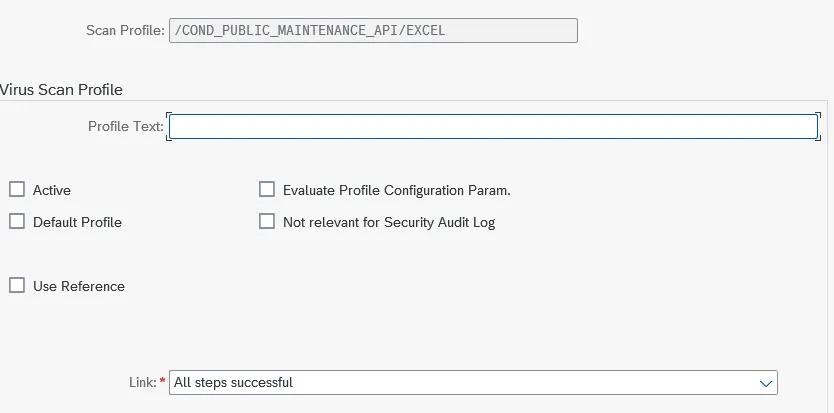The image size is (834, 413).
Task: Click the "Active" label text
Action: (52, 190)
